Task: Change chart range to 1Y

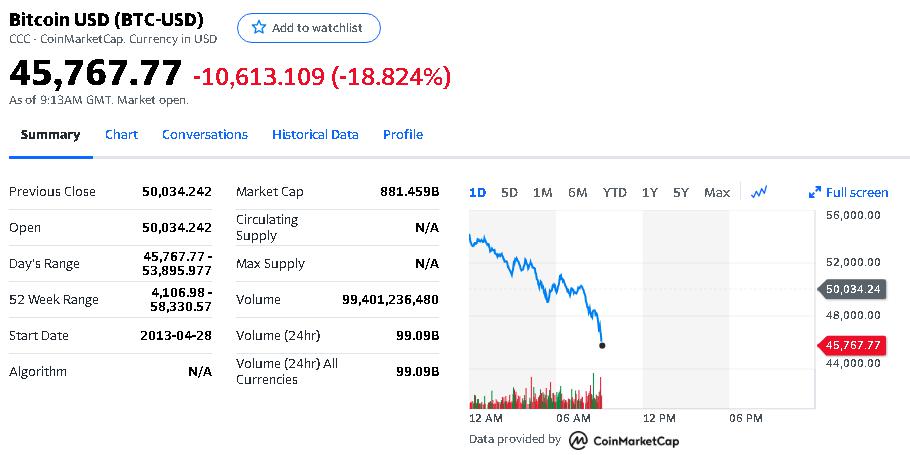Action: 650,193
